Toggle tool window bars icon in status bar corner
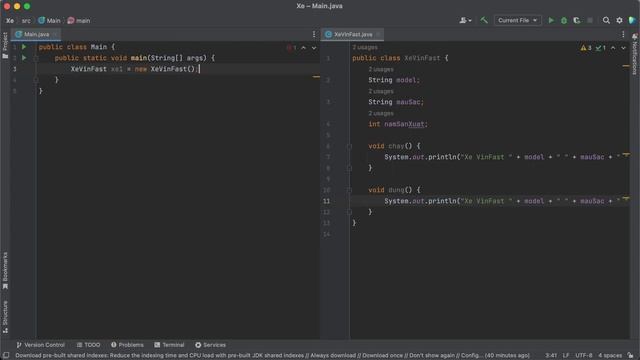 [6, 356]
